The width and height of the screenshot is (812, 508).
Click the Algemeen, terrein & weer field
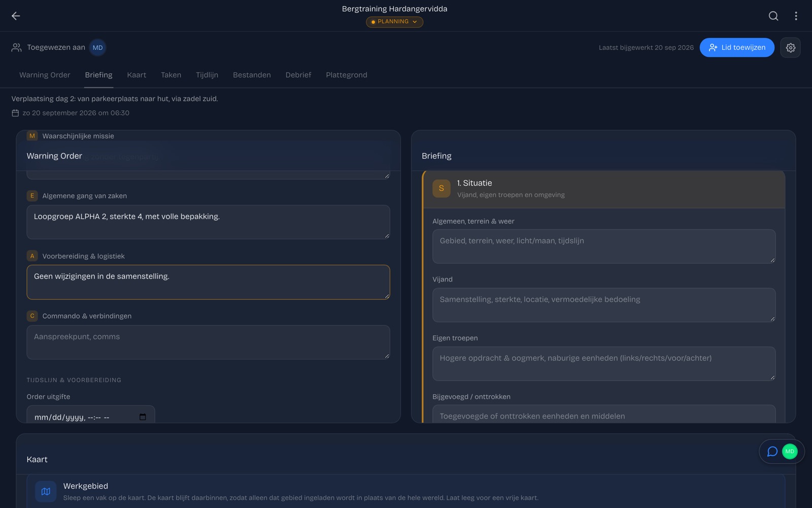[x=604, y=246]
